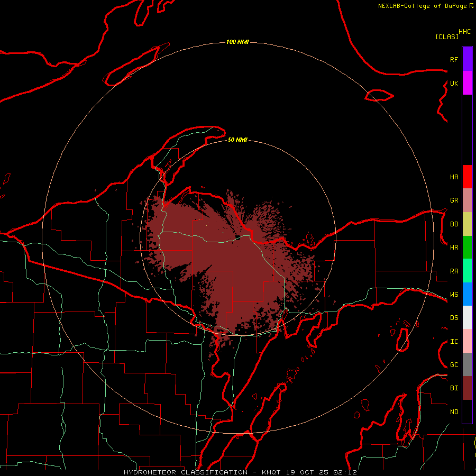476x476 pixels.
Task: Select the "GR" legend label
Action: [454, 200]
